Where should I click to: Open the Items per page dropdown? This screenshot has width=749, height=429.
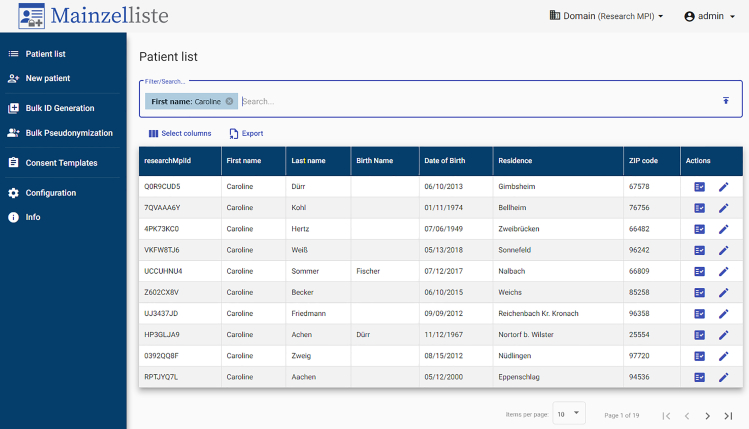tap(568, 414)
